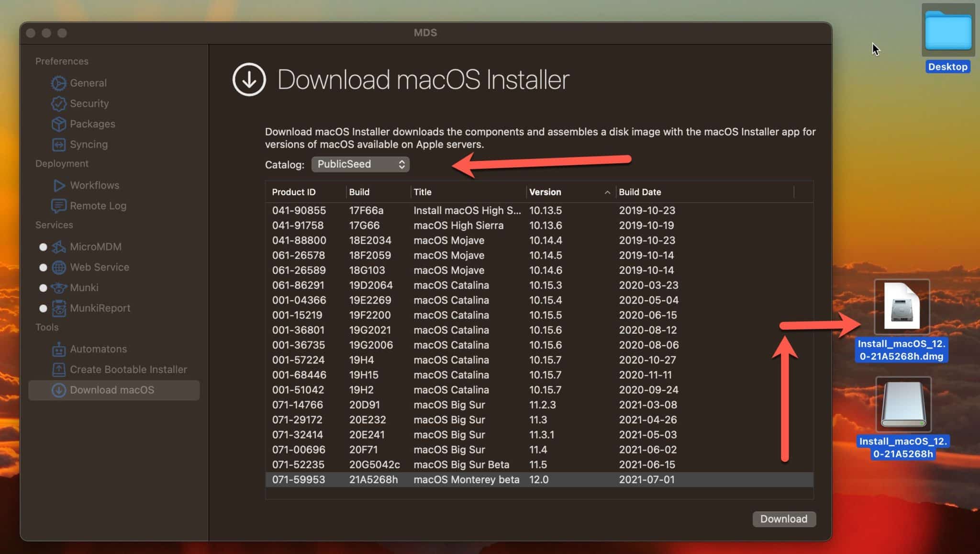Viewport: 980px width, 554px height.
Task: Expand Preferences section in sidebar
Action: (x=62, y=61)
